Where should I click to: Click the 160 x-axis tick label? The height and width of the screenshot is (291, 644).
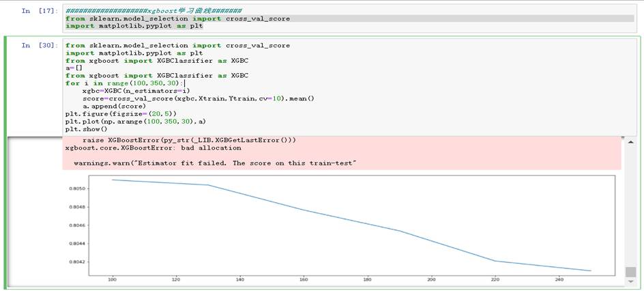303,280
